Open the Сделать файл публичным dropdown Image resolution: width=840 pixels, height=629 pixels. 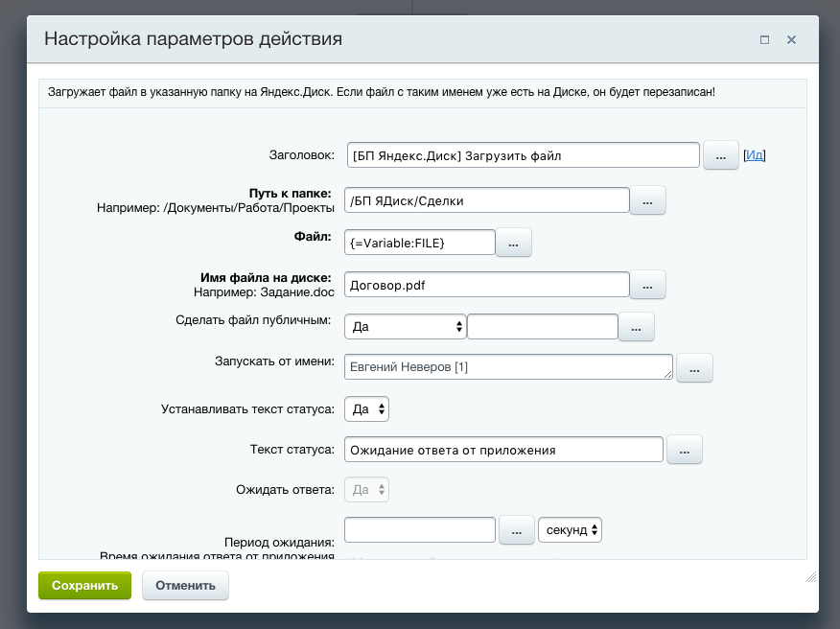click(405, 327)
